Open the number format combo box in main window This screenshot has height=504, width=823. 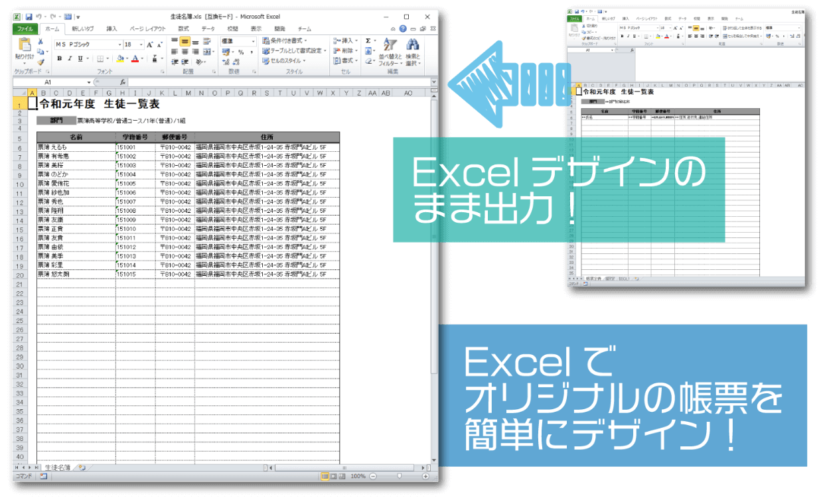click(x=238, y=41)
